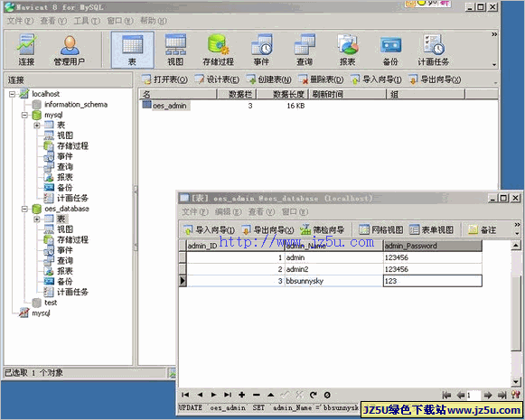
Task: Click 创建表 (Create Table) button
Action: click(268, 79)
